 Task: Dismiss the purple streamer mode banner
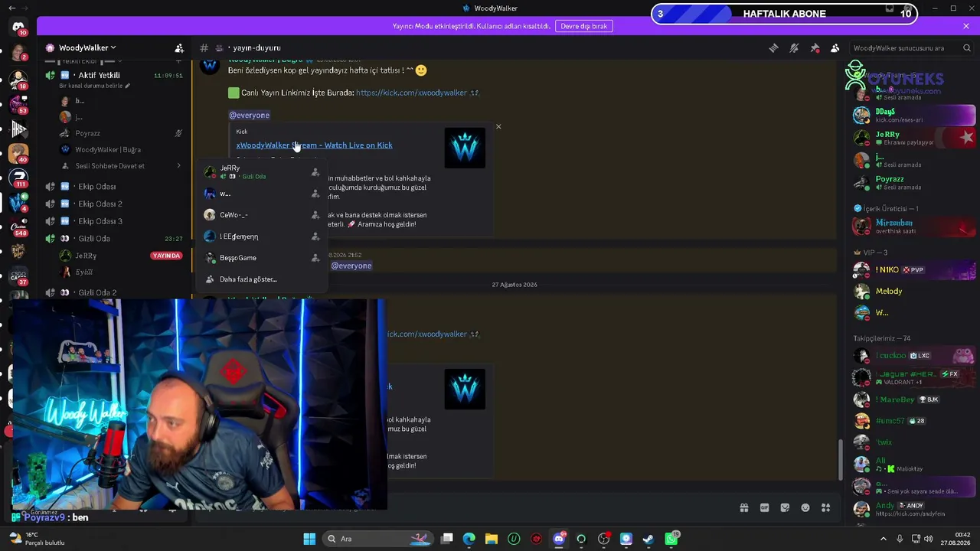966,26
